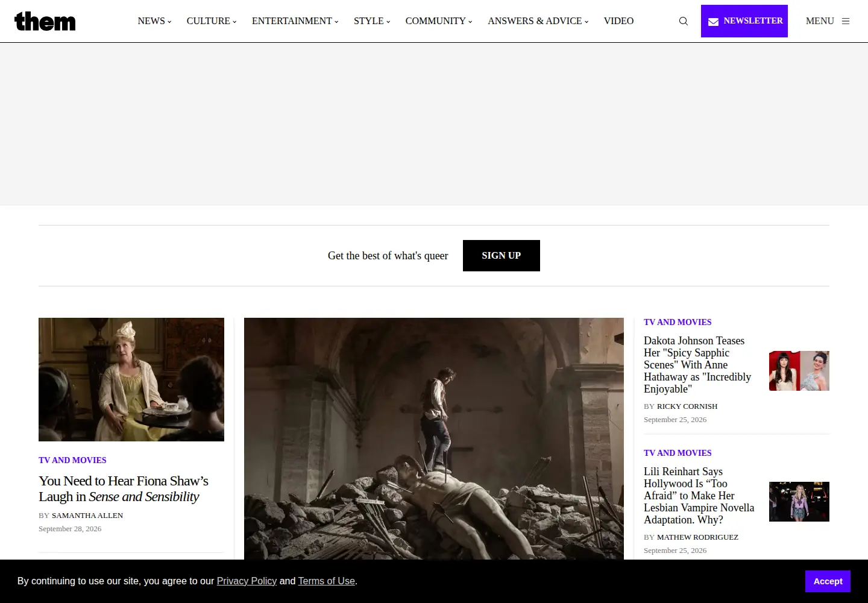Open author Ricky Cornish's page
Screen dimensions: 868x603
[x=687, y=406]
